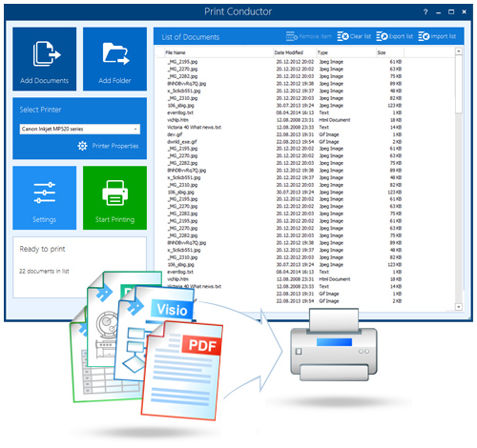Screen dimensions: 477x448
Task: Open the Canon Inkjet MP520 printer dropdown
Action: click(x=79, y=129)
